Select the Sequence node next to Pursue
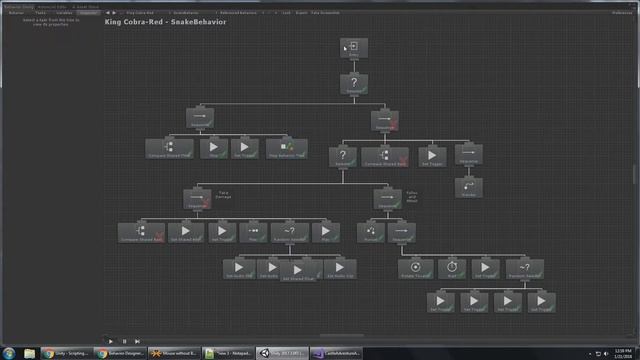 click(402, 233)
